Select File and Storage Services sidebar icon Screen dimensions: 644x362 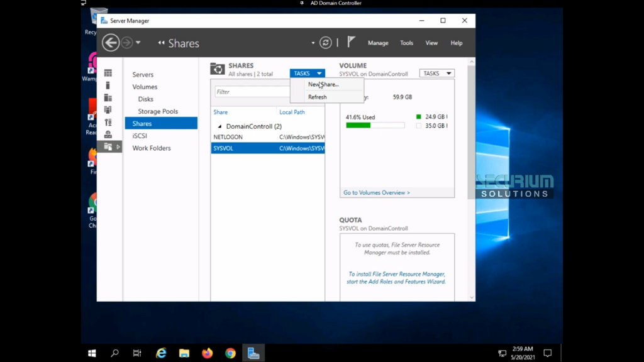[x=108, y=146]
